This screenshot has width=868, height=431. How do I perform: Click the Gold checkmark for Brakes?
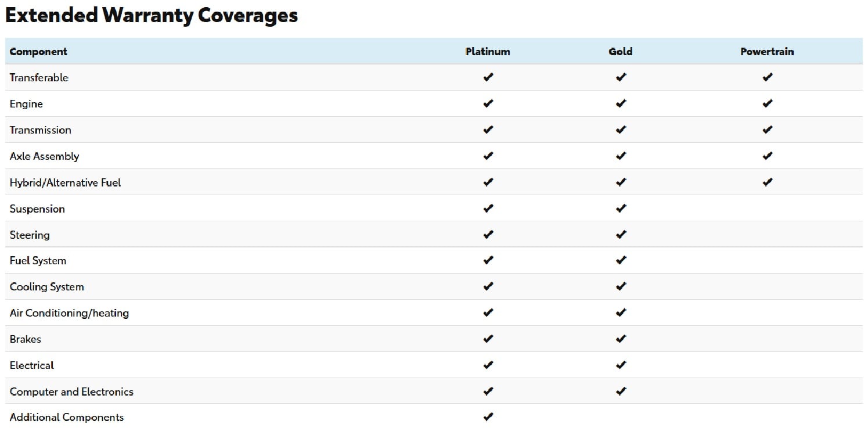621,339
